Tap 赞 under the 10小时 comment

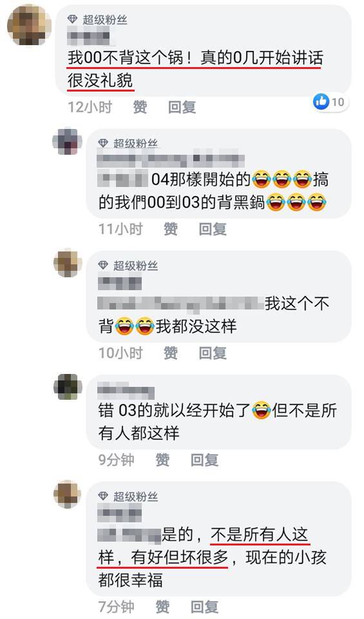point(170,353)
